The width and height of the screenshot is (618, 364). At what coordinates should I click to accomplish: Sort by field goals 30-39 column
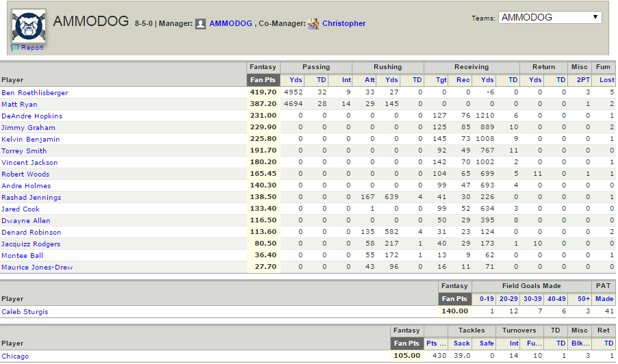point(532,299)
